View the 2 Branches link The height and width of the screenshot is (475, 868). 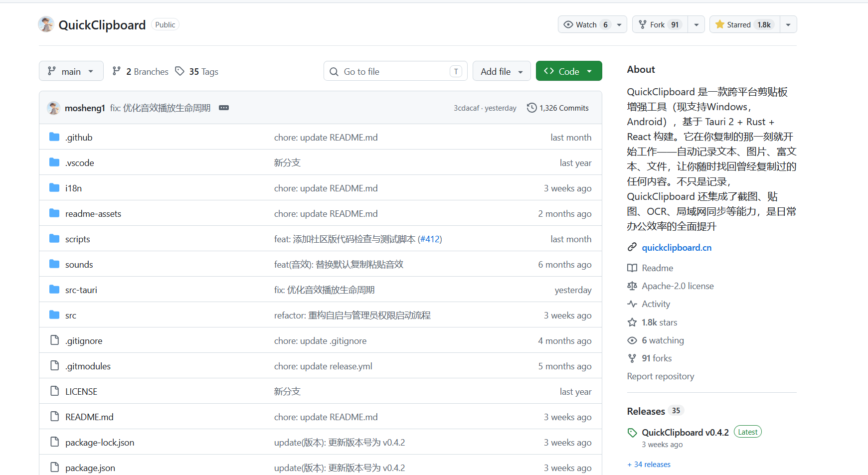(141, 71)
